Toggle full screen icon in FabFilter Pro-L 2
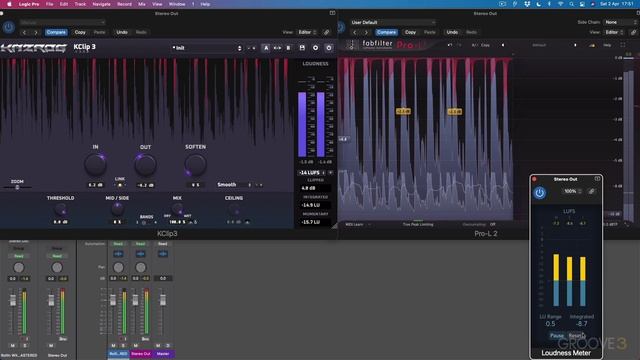The image size is (640, 360). (x=622, y=45)
